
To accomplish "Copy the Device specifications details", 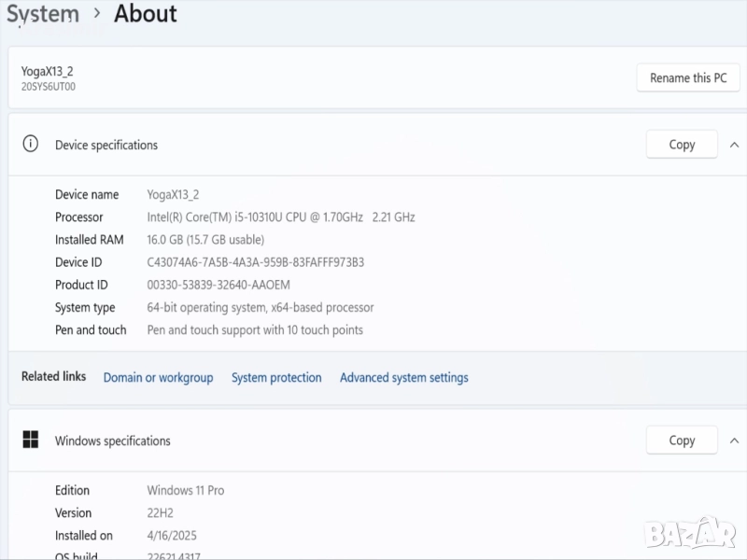I will (x=682, y=145).
